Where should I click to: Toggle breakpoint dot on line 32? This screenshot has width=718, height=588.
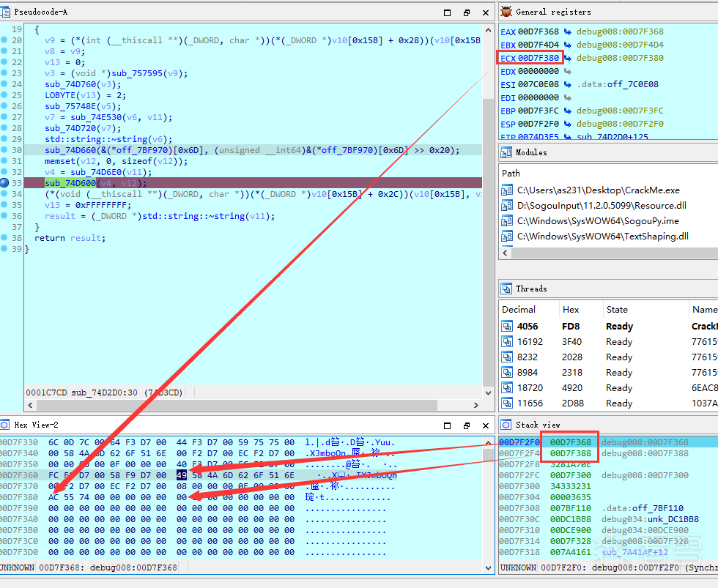pyautogui.click(x=4, y=172)
